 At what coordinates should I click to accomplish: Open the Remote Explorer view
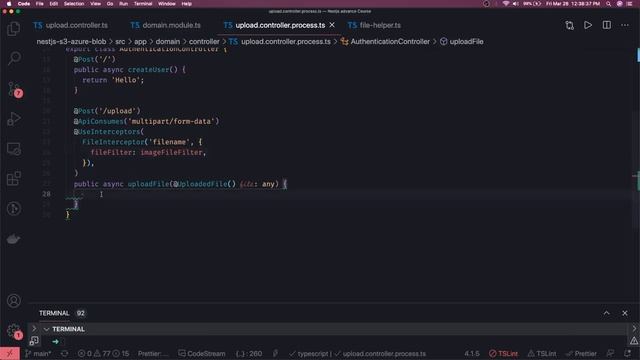[13, 149]
